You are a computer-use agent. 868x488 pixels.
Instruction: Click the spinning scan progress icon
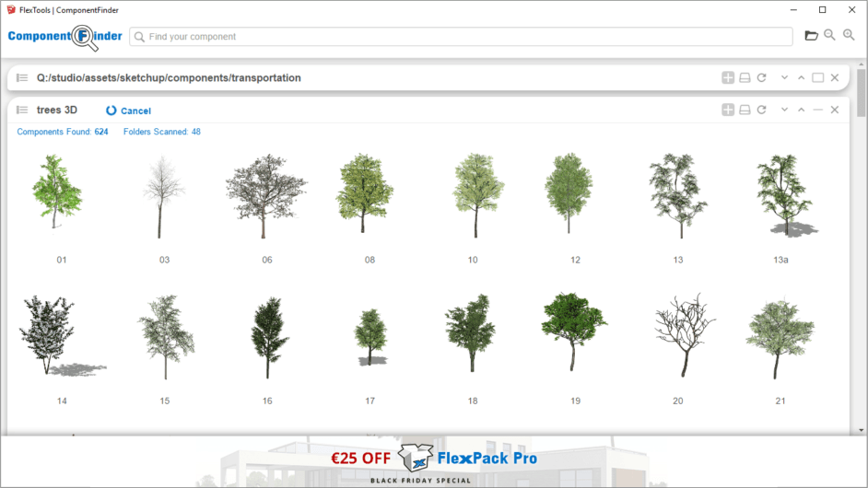(x=111, y=110)
